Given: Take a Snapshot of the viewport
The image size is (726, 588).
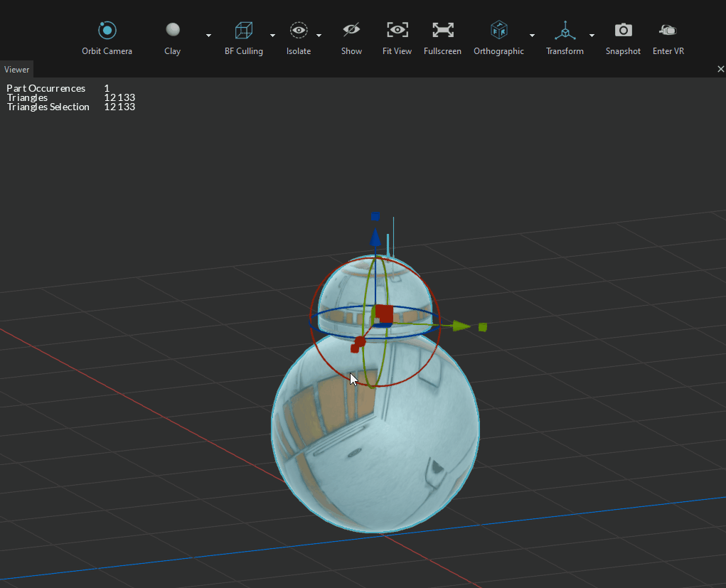Looking at the screenshot, I should point(623,31).
